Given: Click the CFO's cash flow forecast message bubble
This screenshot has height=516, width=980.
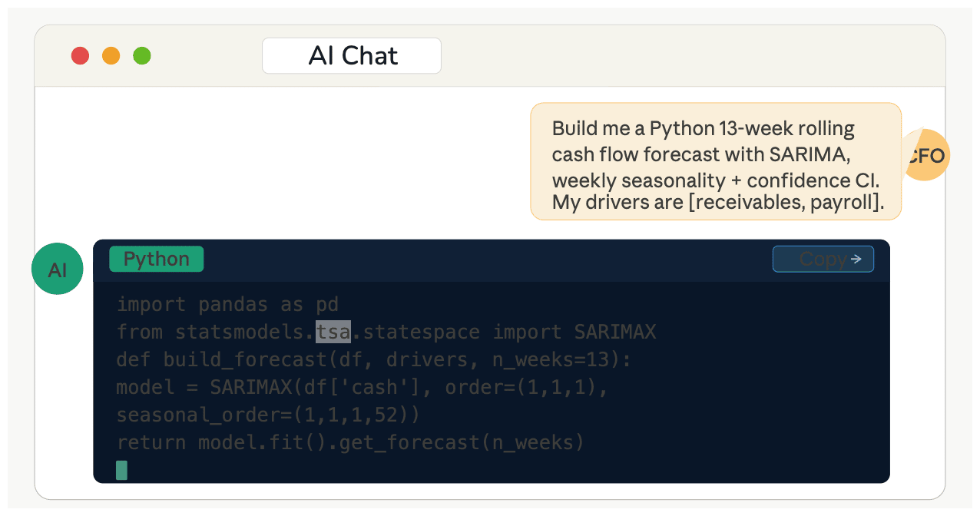Looking at the screenshot, I should tap(715, 161).
